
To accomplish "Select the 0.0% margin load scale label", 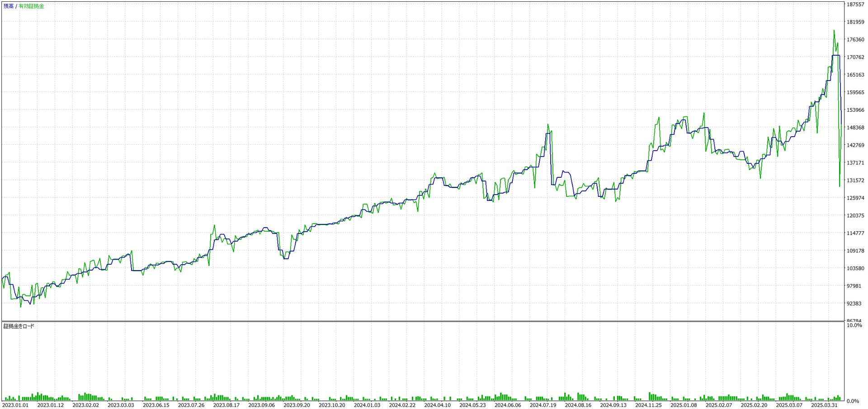I will click(853, 401).
